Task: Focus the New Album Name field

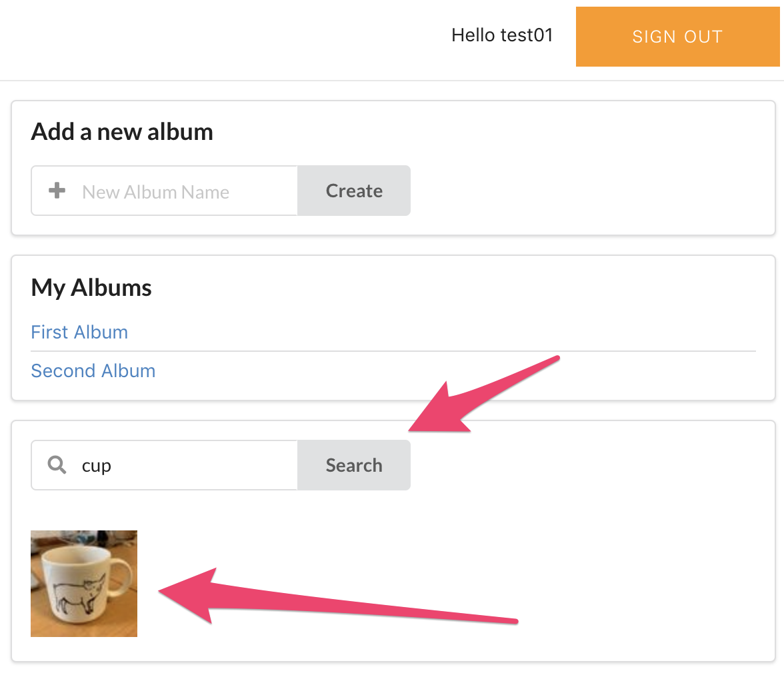Action: tap(165, 191)
